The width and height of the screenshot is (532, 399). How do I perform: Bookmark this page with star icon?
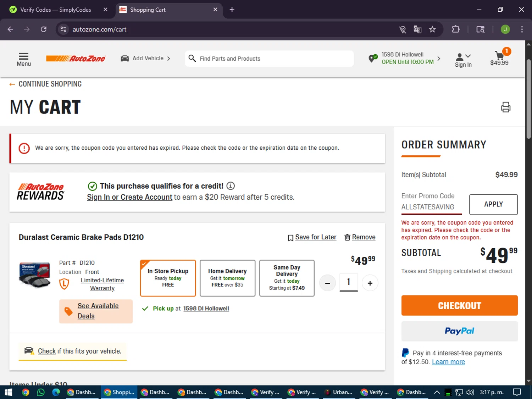pos(432,29)
